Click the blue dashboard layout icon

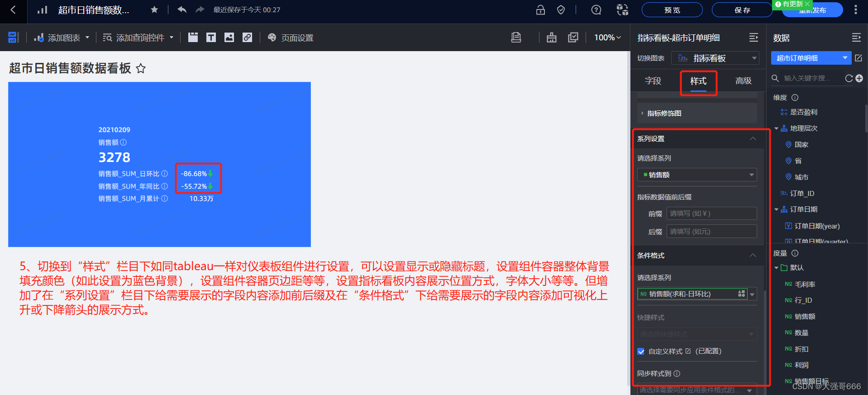pyautogui.click(x=14, y=38)
